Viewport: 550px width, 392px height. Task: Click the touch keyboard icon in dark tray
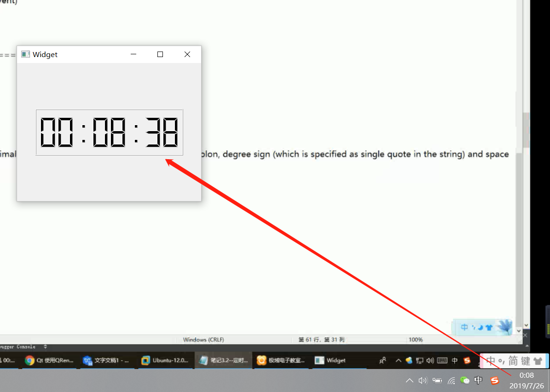click(x=442, y=360)
